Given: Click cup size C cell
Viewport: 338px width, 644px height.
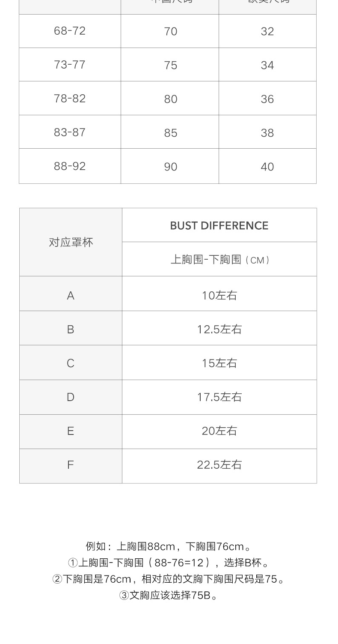Looking at the screenshot, I should point(71,363).
